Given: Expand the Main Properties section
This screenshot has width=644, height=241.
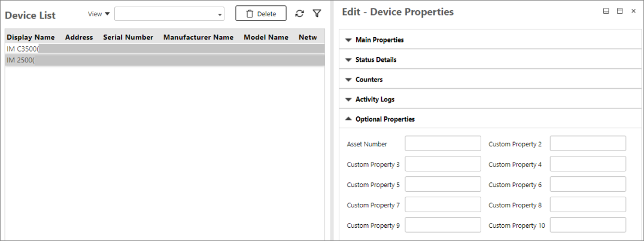Looking at the screenshot, I should pyautogui.click(x=379, y=40).
